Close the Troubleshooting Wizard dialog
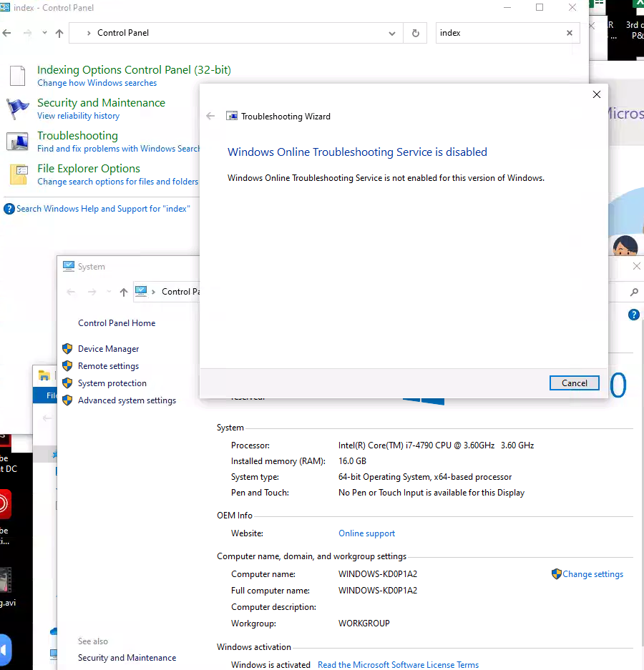 [x=597, y=94]
